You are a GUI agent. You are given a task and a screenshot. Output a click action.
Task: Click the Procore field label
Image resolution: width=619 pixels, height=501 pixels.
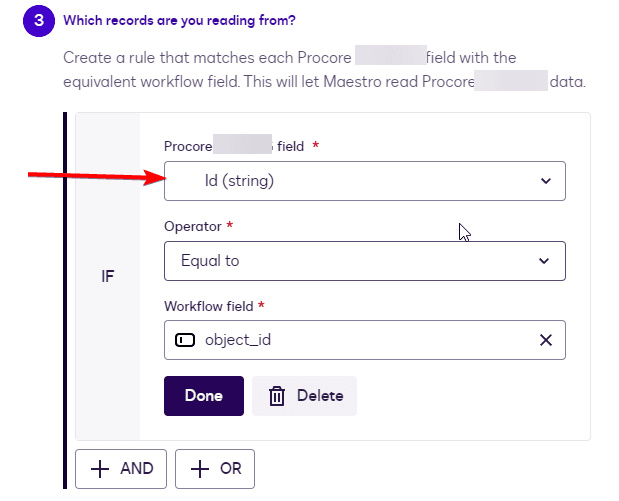click(234, 146)
